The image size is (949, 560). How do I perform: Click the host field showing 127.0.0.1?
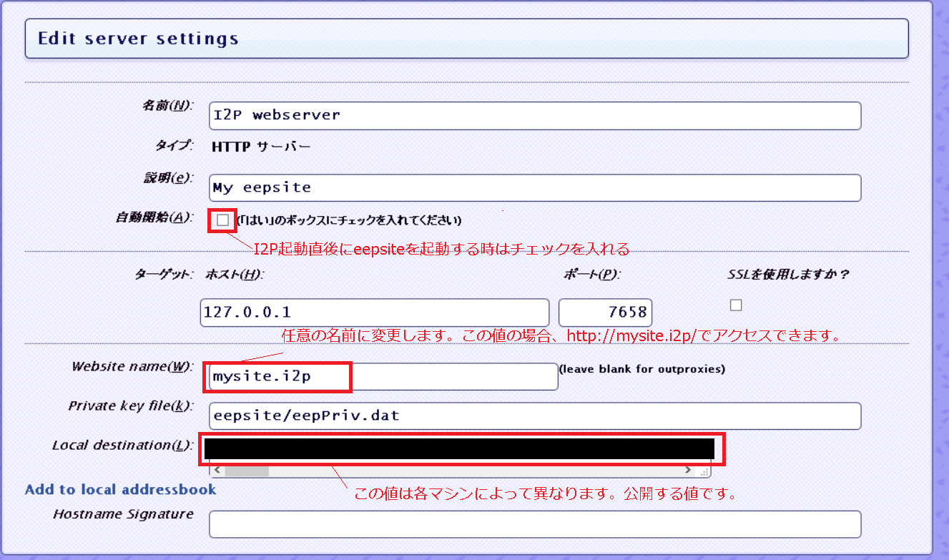pyautogui.click(x=375, y=313)
